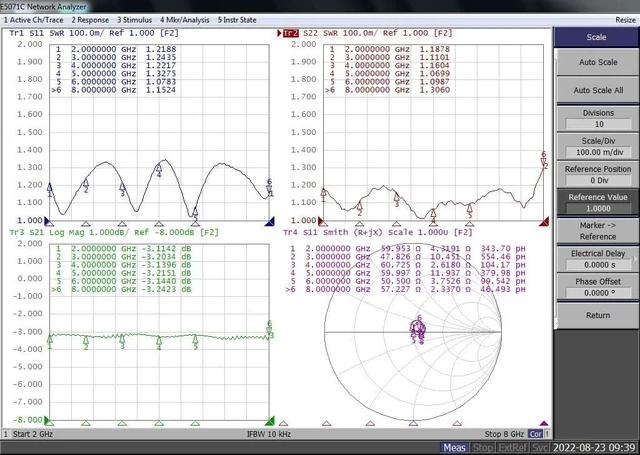Click the Marker -> Reference softkey
The image size is (640, 455).
(x=597, y=231)
